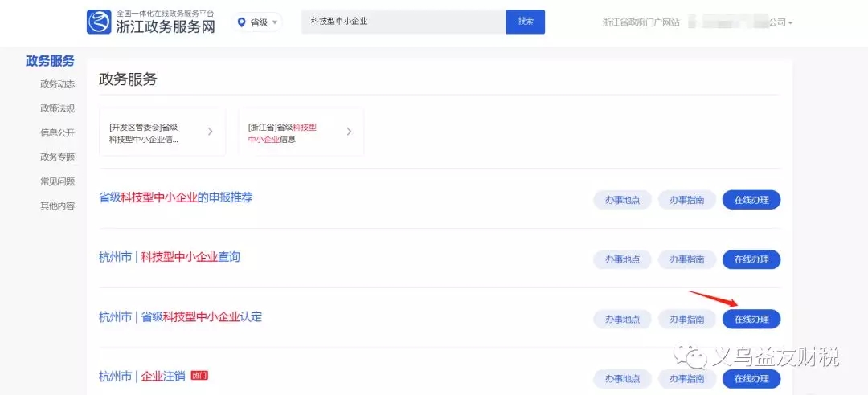Image resolution: width=868 pixels, height=395 pixels.
Task: Open the 省级 region dropdown
Action: point(258,22)
